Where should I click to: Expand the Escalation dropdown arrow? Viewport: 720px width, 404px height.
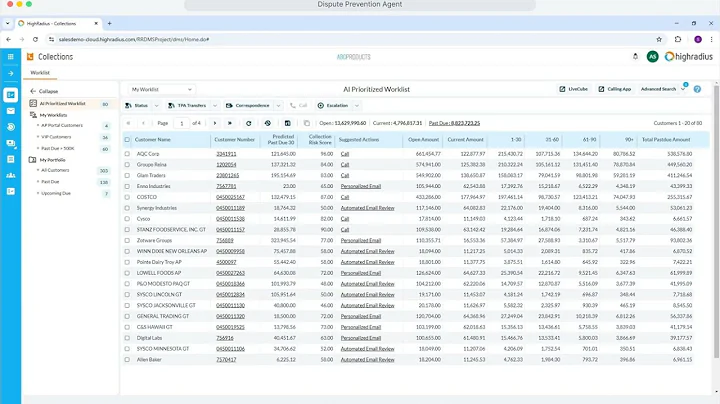tap(357, 106)
